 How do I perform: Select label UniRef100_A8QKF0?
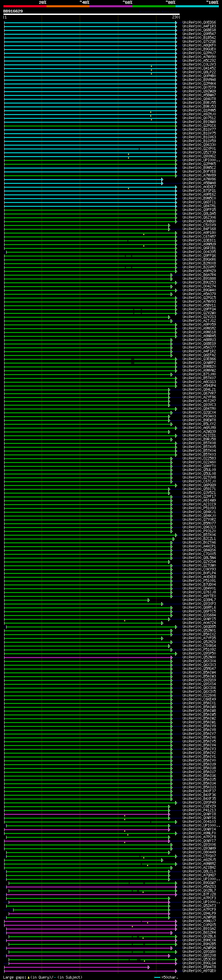coord(199,45)
